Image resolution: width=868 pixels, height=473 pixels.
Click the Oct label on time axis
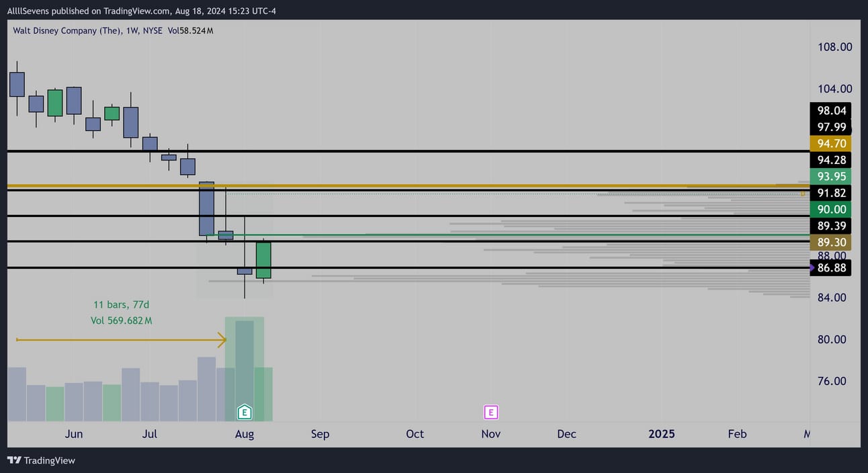click(x=415, y=434)
